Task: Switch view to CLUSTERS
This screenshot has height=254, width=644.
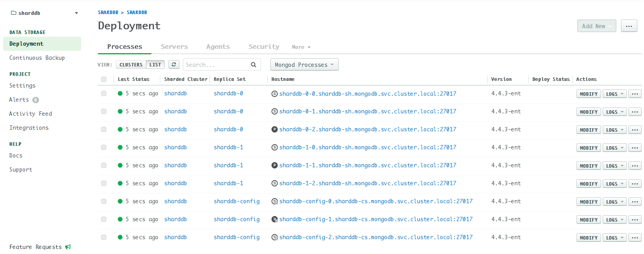Action: coord(131,64)
